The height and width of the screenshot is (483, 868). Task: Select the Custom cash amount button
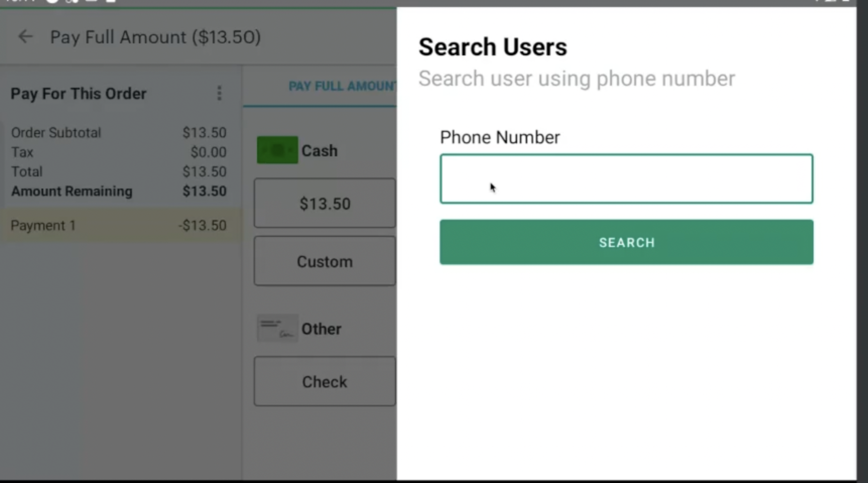pyautogui.click(x=325, y=261)
